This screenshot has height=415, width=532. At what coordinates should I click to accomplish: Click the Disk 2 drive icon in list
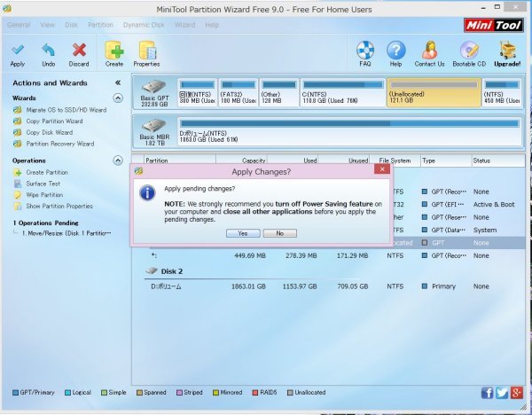tap(152, 270)
